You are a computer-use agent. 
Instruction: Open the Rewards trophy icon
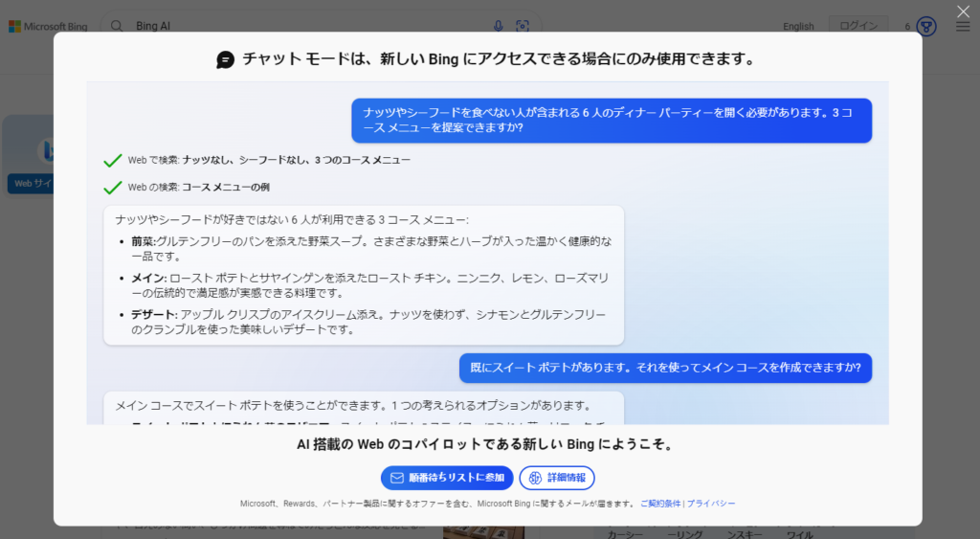coord(926,26)
